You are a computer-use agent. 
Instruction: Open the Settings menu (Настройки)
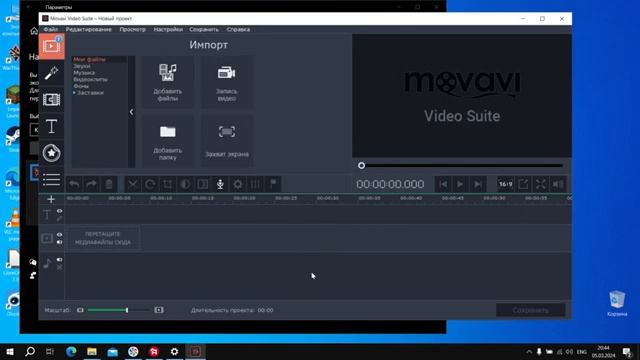coord(168,29)
